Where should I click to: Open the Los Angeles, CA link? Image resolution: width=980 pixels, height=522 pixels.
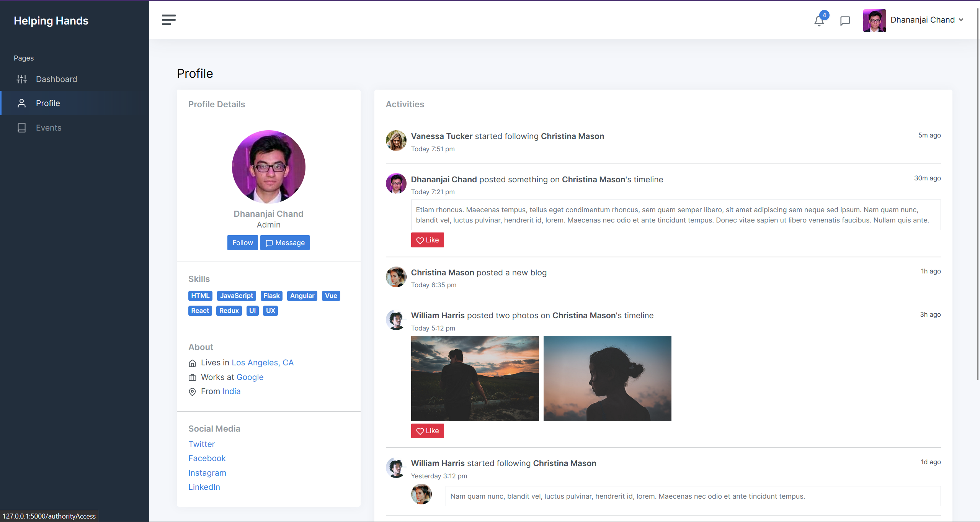click(263, 363)
